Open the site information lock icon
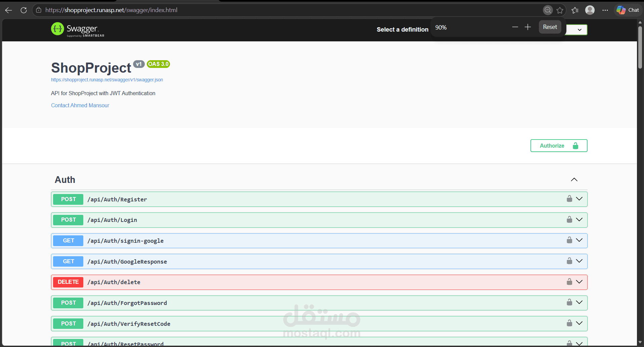The height and width of the screenshot is (347, 644). [39, 10]
